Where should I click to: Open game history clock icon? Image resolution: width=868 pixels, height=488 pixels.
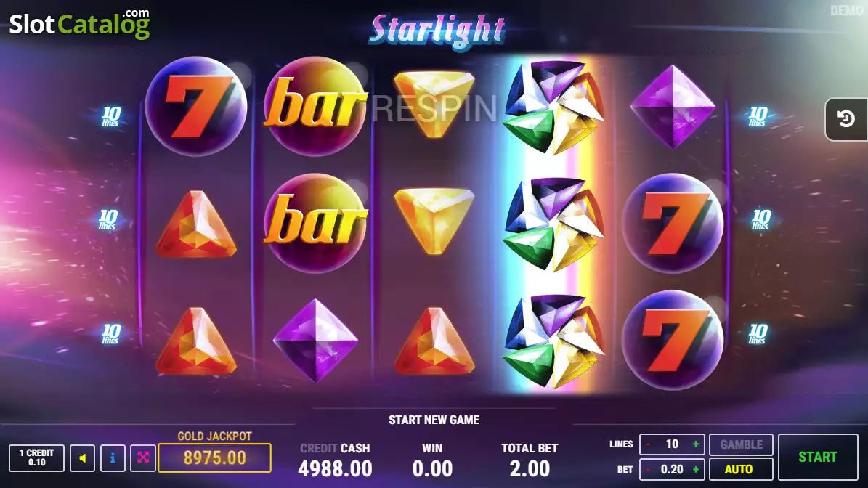pyautogui.click(x=846, y=119)
